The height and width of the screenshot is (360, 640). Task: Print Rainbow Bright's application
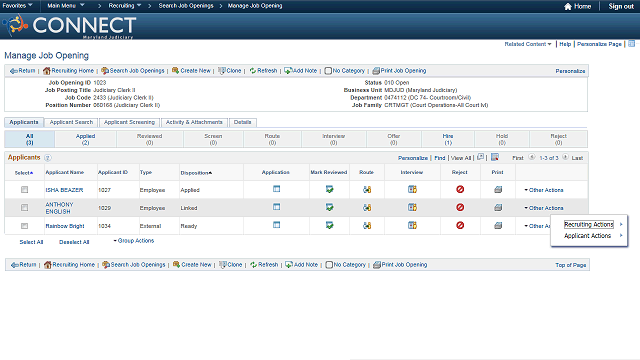coord(498,225)
